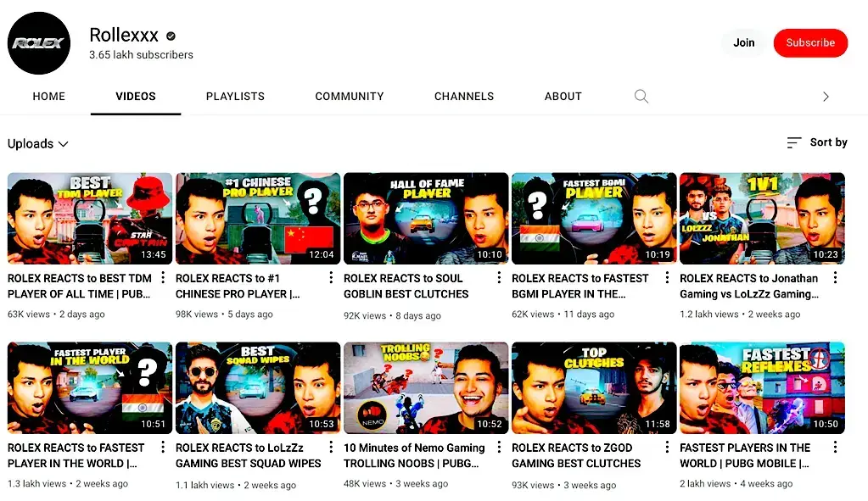Play the FASTEST PLAYER IN THE WORLD thumbnail (10:51)
The height and width of the screenshot is (501, 868).
[90, 387]
